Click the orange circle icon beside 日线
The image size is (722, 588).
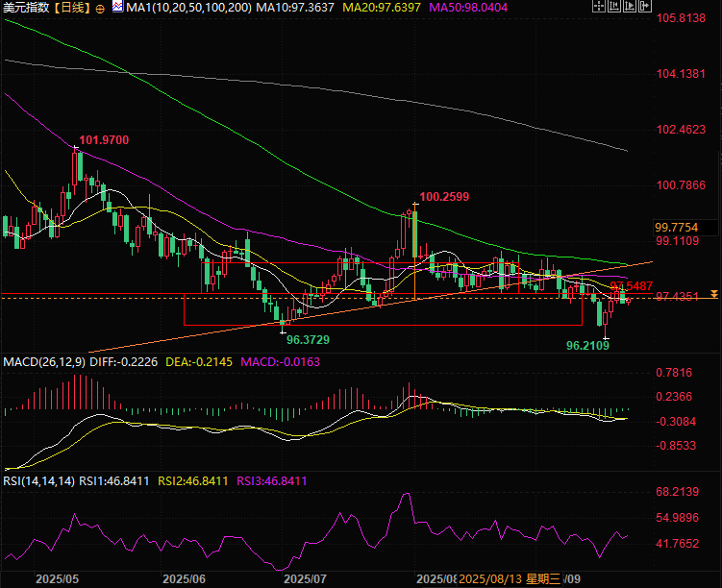click(x=100, y=9)
